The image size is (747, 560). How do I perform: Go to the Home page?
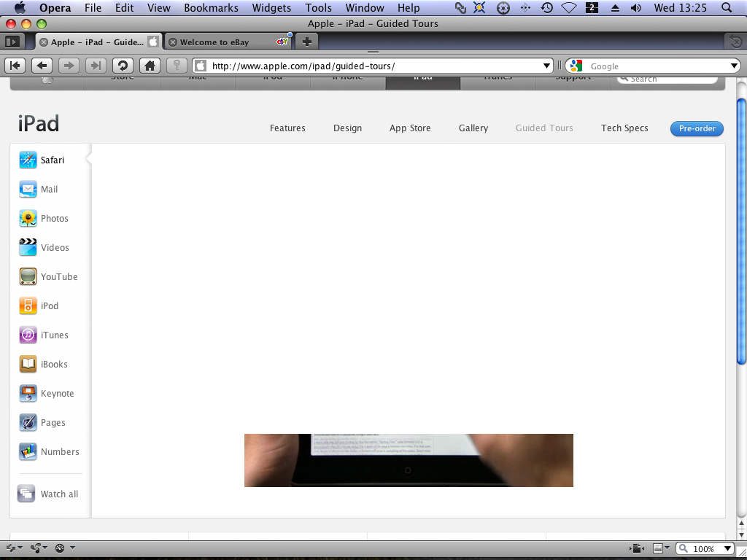(x=150, y=66)
